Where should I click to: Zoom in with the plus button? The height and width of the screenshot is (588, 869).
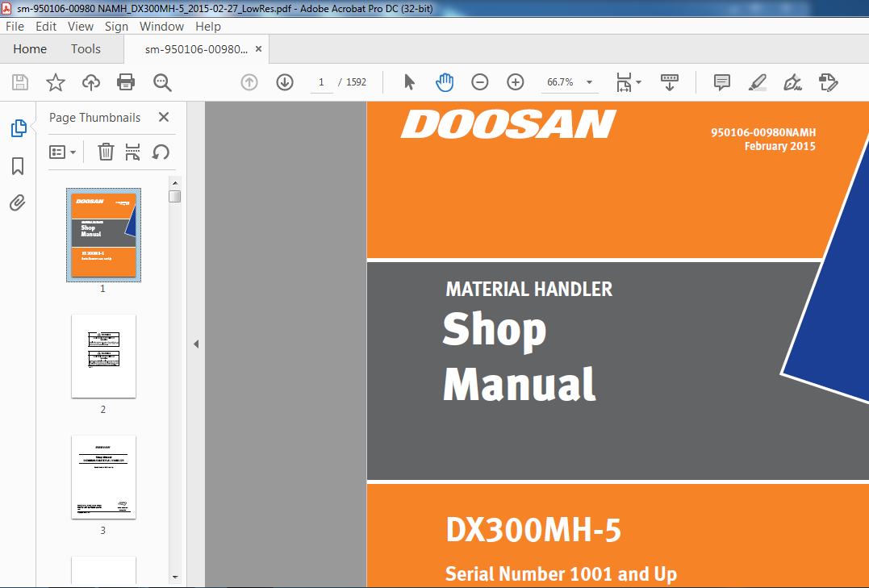point(516,82)
